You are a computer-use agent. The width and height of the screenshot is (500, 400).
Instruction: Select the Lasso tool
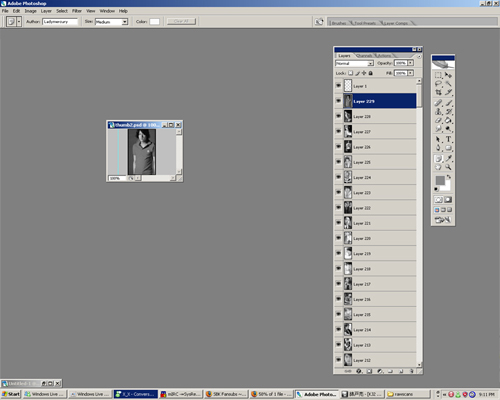pyautogui.click(x=438, y=84)
